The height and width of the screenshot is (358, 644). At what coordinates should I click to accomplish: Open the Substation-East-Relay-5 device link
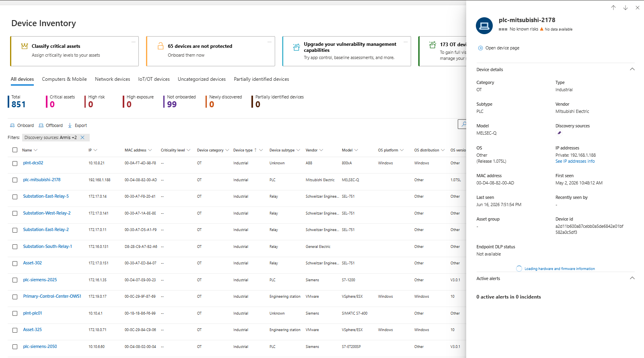click(x=46, y=196)
